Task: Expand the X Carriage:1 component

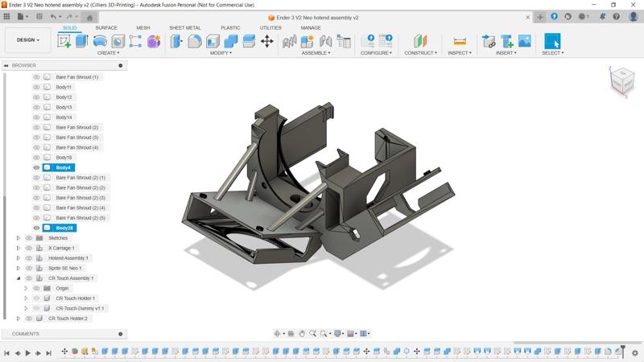Action: coord(18,248)
